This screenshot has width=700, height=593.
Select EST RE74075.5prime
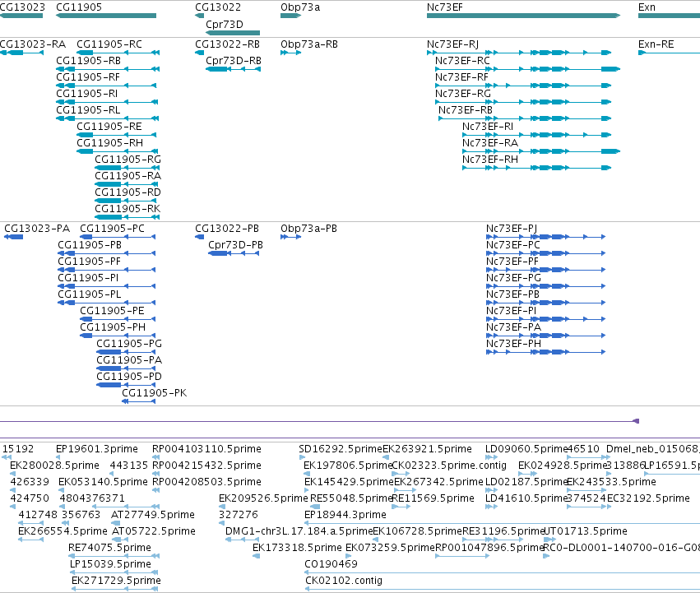[109, 548]
